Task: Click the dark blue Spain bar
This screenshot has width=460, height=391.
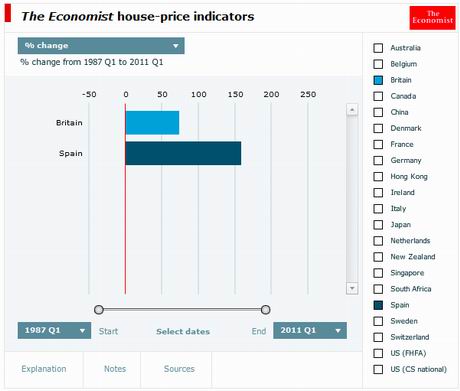Action: tap(183, 153)
